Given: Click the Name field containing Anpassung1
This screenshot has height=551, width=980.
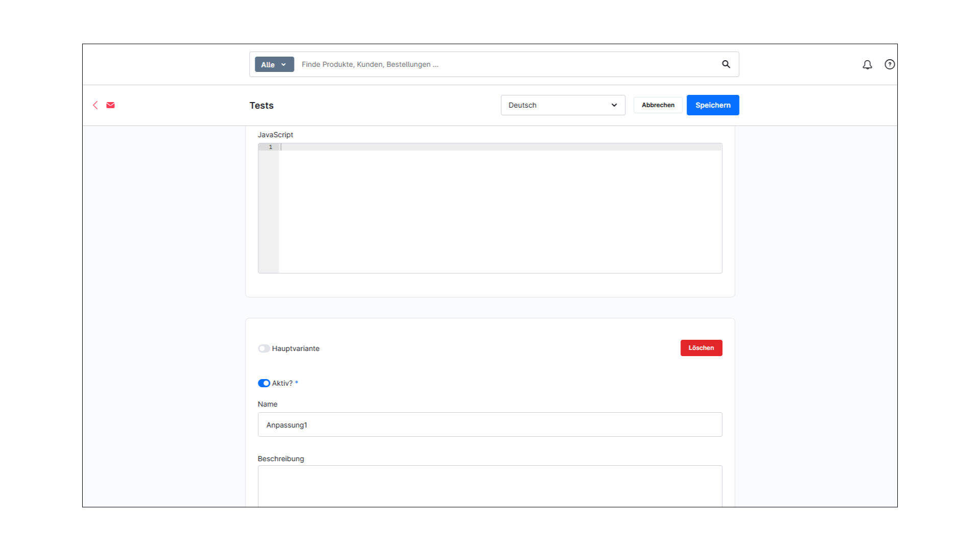Looking at the screenshot, I should [489, 424].
